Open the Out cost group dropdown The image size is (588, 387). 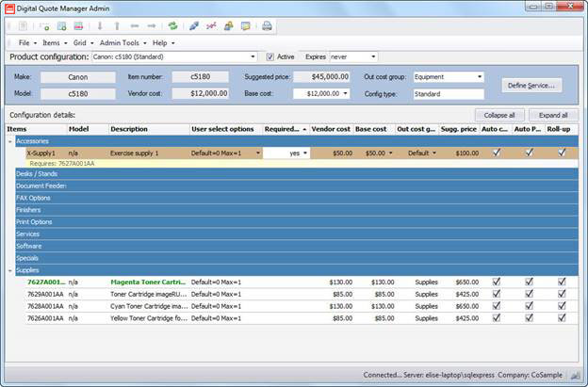(479, 77)
